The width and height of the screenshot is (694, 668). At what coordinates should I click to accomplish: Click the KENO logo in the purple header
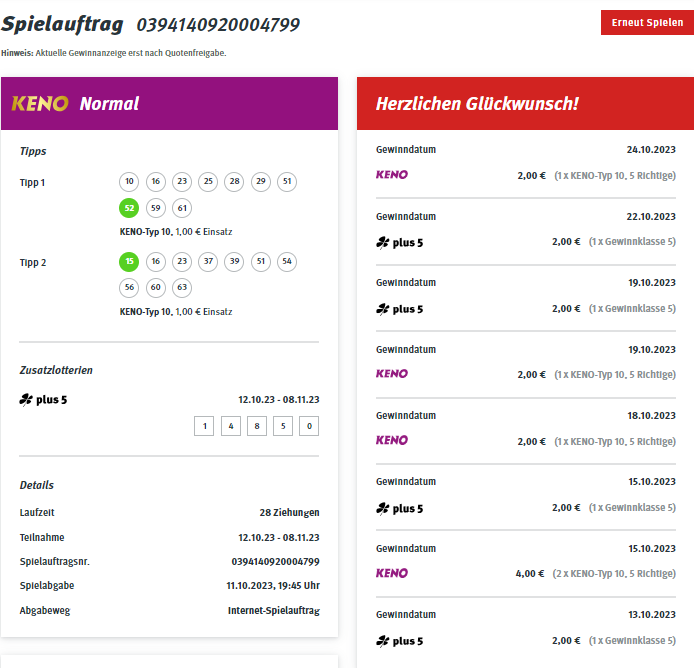coord(40,104)
